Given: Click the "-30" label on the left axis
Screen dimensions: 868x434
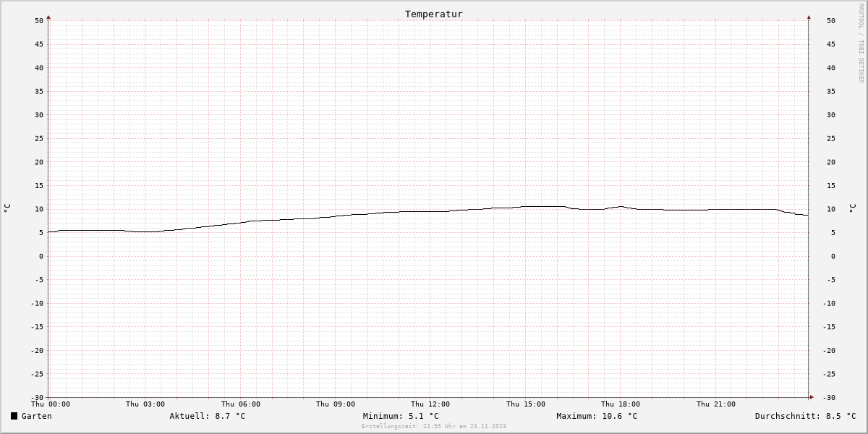Looking at the screenshot, I should [37, 398].
